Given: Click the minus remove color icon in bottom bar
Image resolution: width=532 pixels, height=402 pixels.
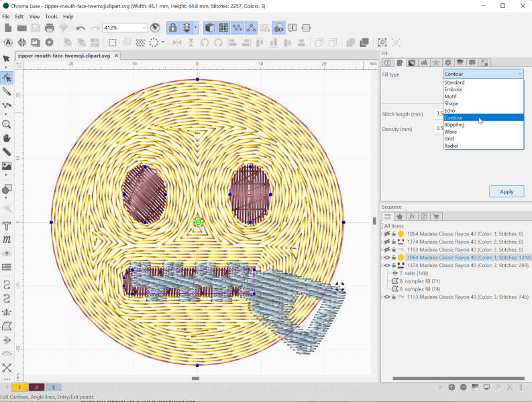Looking at the screenshot, I should [x=463, y=387].
